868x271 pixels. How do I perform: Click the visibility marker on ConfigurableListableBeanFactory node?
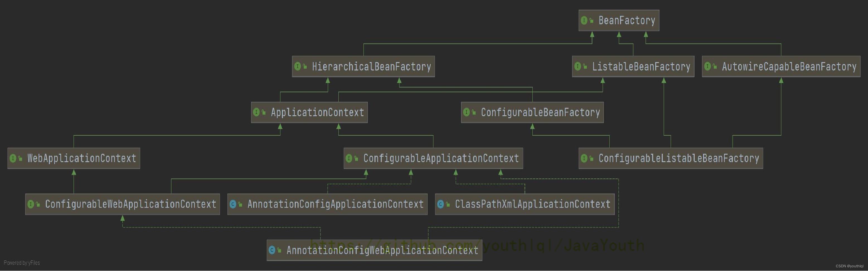coord(591,158)
